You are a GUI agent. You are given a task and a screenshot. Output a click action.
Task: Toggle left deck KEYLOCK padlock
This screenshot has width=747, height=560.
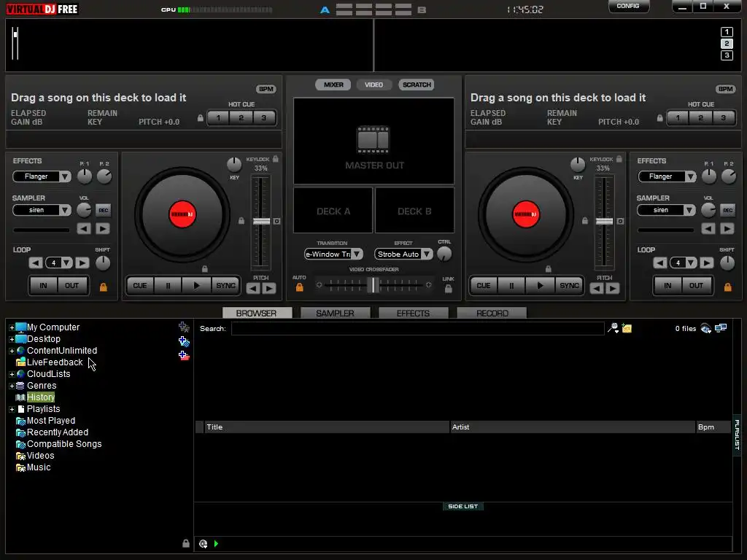coord(275,159)
